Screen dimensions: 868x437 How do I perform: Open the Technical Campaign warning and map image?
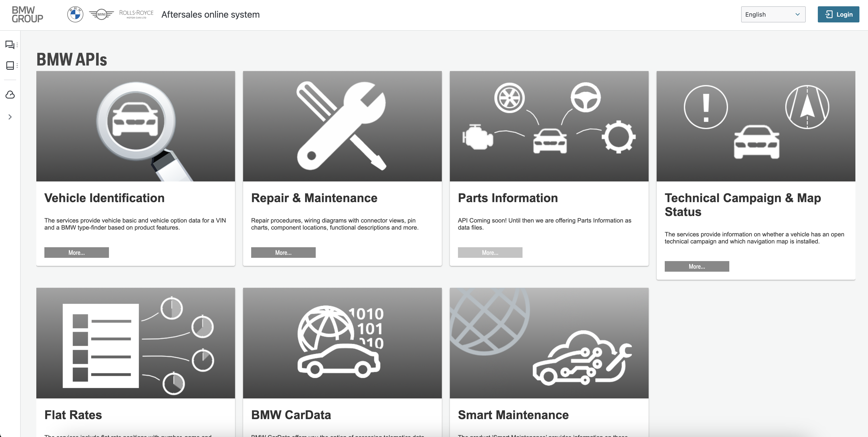(756, 126)
